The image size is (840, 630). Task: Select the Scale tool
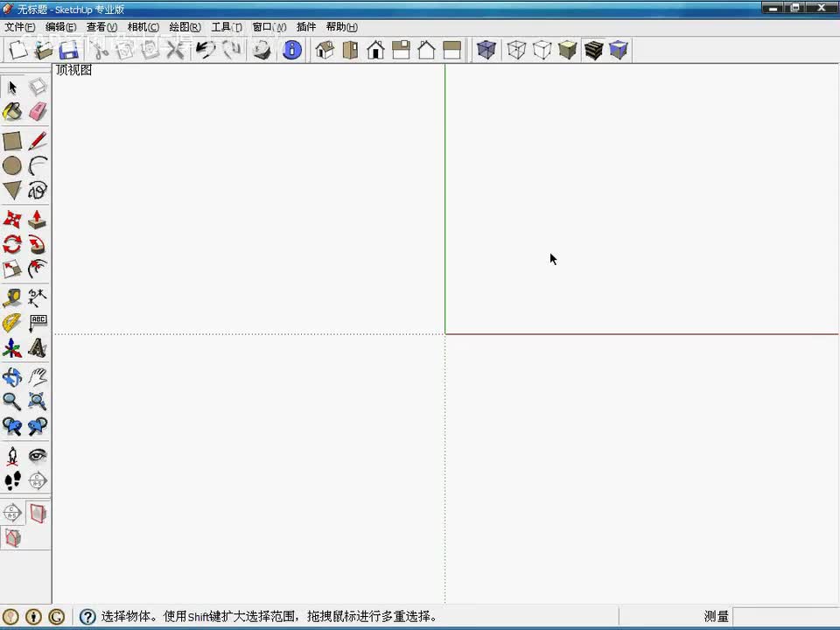[12, 269]
